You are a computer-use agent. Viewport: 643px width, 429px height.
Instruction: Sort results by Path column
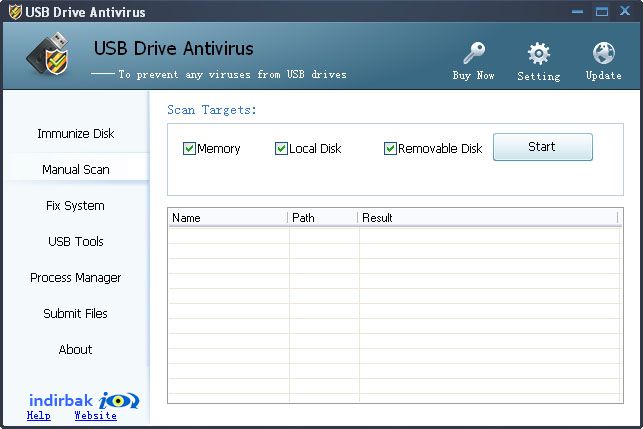(323, 218)
